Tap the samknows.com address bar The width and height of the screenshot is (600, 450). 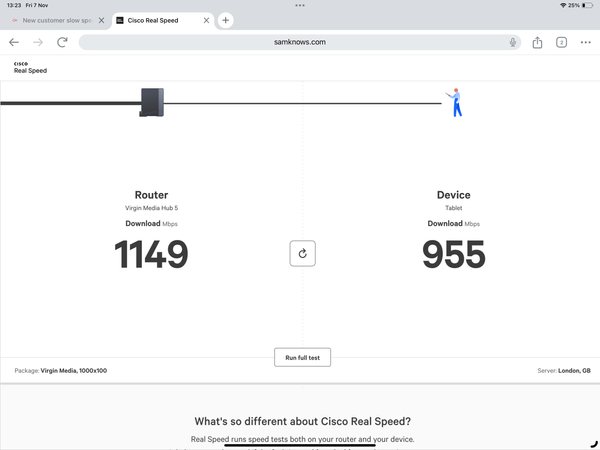coord(300,42)
